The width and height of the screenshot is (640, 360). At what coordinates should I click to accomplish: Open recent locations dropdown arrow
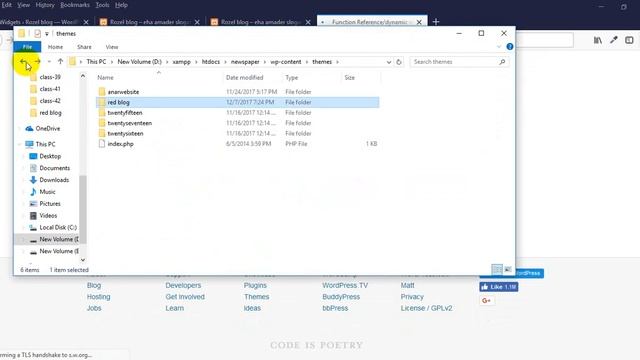(49, 62)
